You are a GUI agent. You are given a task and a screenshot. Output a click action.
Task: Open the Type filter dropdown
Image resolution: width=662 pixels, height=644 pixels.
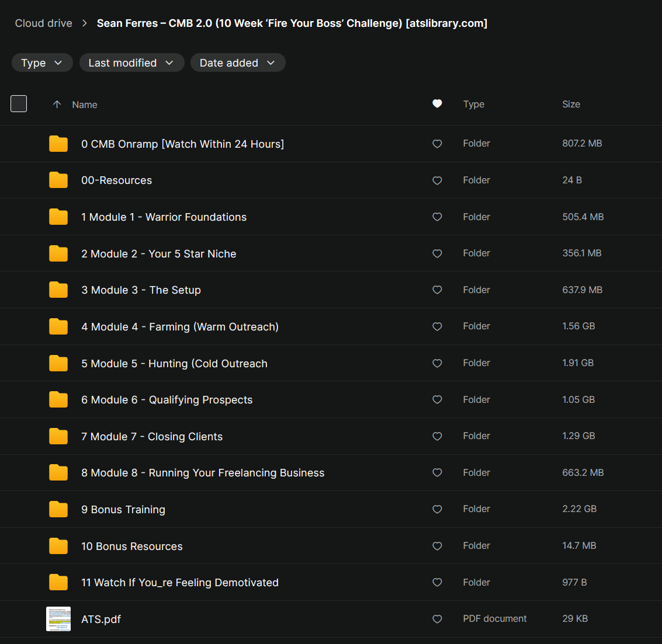tap(42, 63)
